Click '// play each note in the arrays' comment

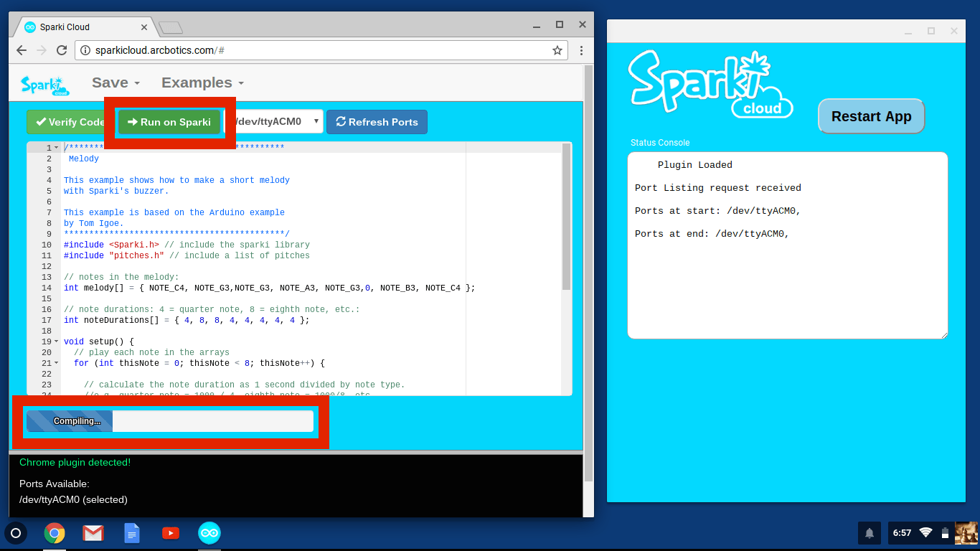tap(151, 352)
